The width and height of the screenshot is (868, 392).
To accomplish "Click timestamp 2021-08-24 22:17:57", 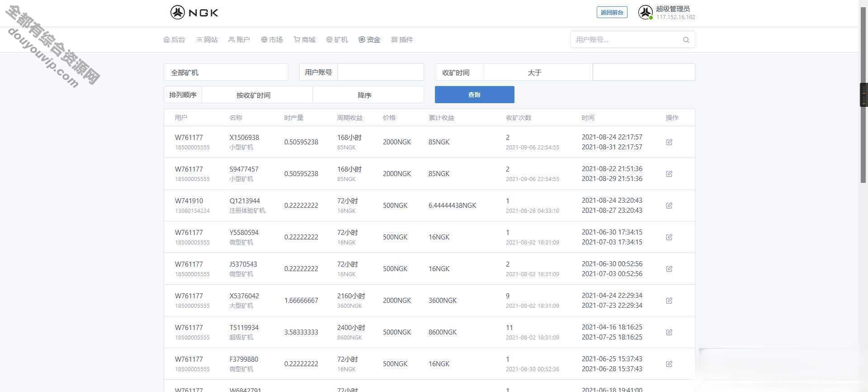I will 612,137.
